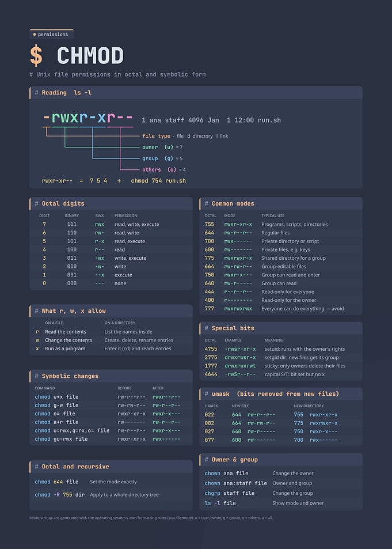Select the "chmod o= file" command
This screenshot has width=392, height=549.
coord(55,414)
